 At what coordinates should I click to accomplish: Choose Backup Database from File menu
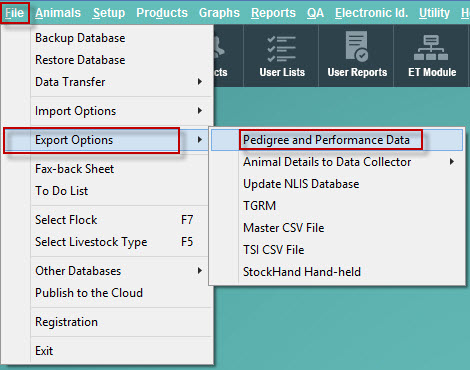click(x=80, y=38)
